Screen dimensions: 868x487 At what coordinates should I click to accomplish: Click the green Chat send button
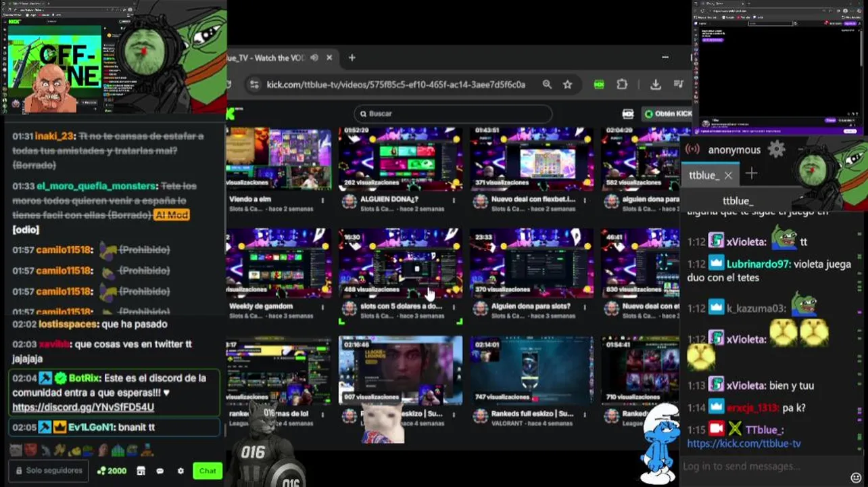tap(208, 471)
